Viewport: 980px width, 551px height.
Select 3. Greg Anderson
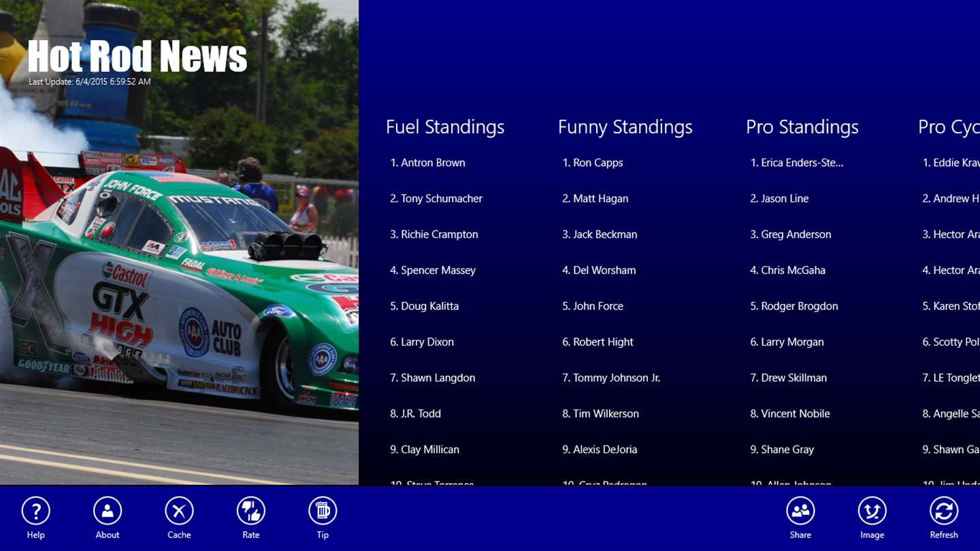pos(791,234)
